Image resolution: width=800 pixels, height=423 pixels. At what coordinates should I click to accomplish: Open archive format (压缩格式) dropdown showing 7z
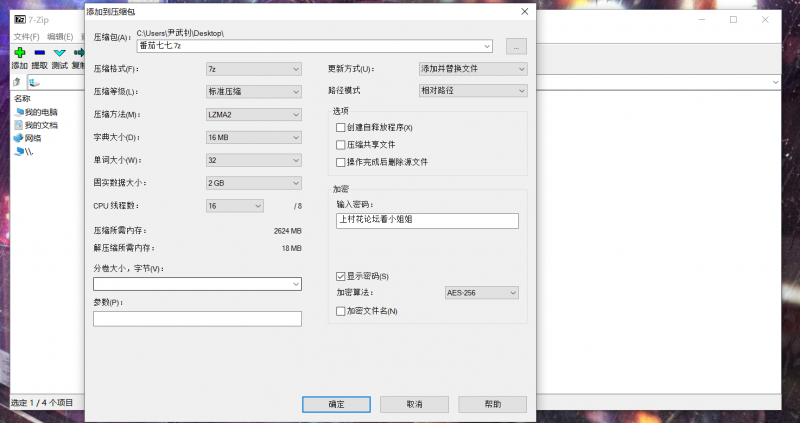pyautogui.click(x=253, y=69)
